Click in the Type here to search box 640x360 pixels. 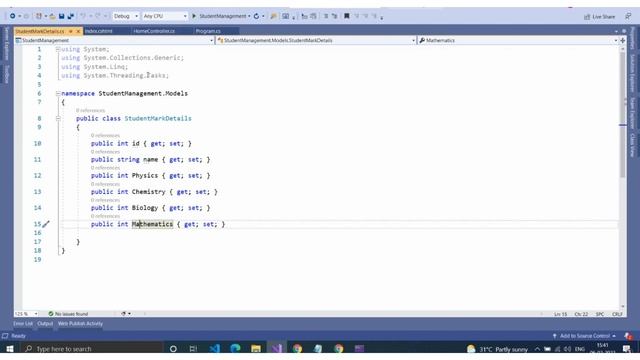93,349
